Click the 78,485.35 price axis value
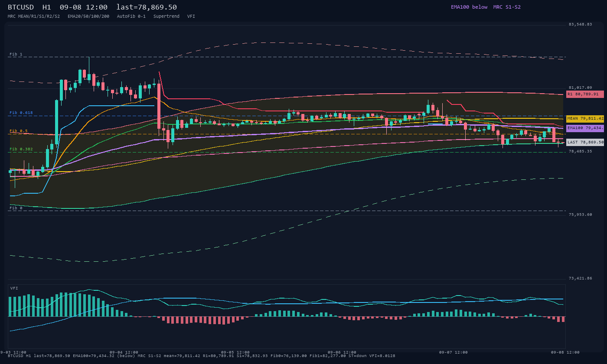This screenshot has width=607, height=364. [x=580, y=151]
